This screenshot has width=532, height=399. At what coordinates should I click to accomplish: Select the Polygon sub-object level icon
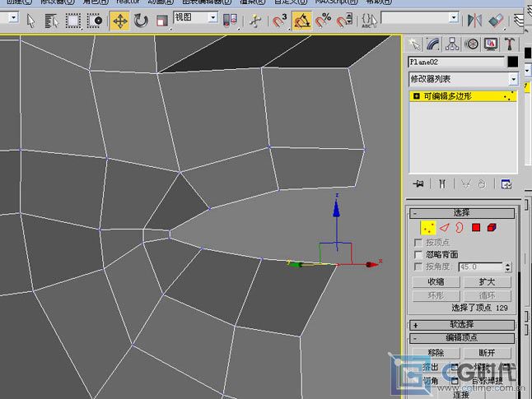(x=476, y=227)
